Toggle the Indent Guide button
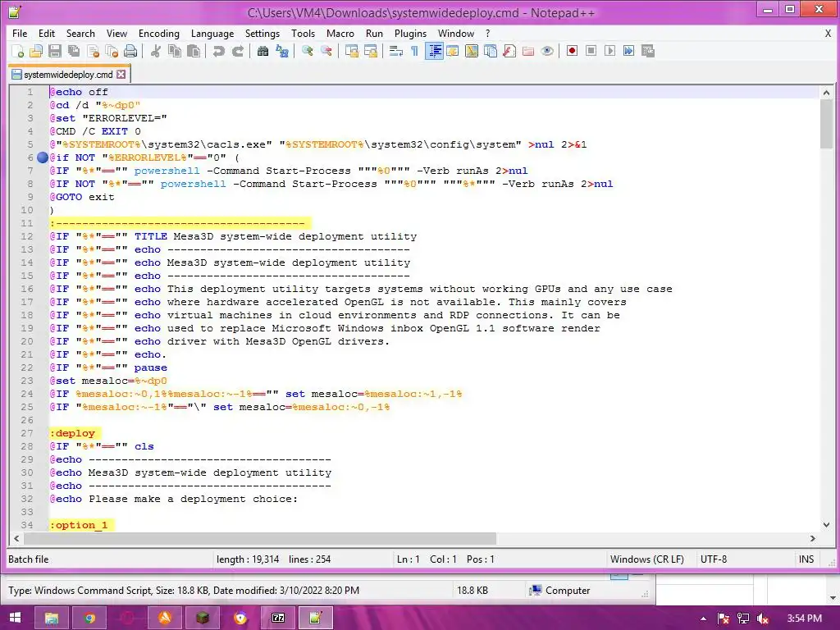Screen dimensions: 840x630 [435, 51]
